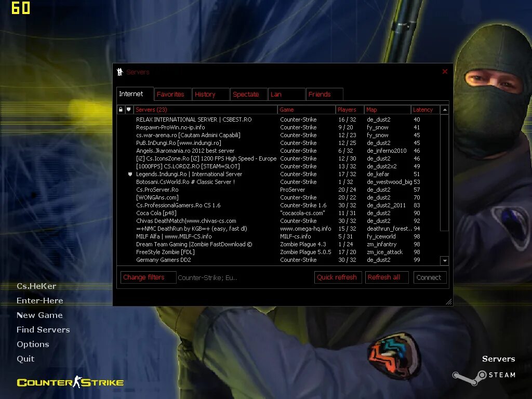Sort by Latency column header
Viewport: 532px width, 399px height.
click(x=425, y=110)
